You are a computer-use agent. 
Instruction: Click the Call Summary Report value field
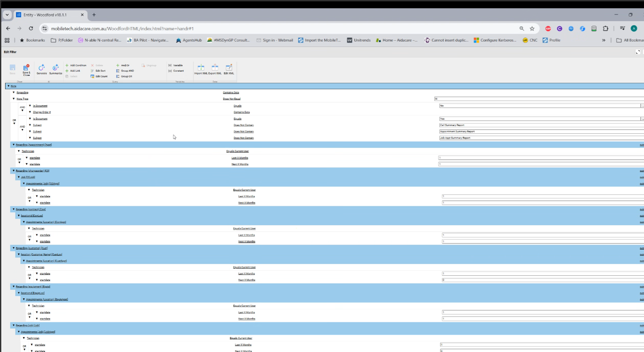click(541, 125)
